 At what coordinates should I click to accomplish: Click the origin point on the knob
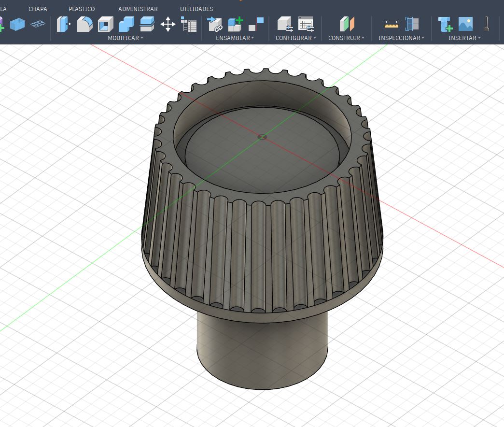[x=262, y=137]
